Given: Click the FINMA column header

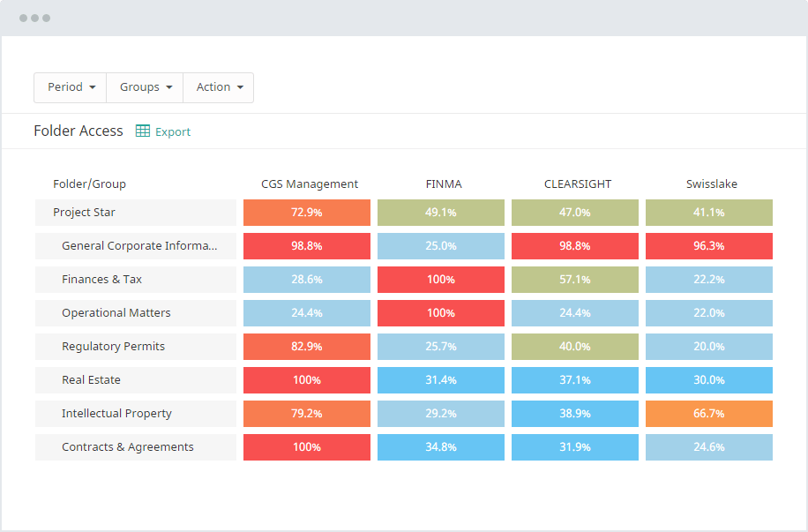Looking at the screenshot, I should click(443, 184).
